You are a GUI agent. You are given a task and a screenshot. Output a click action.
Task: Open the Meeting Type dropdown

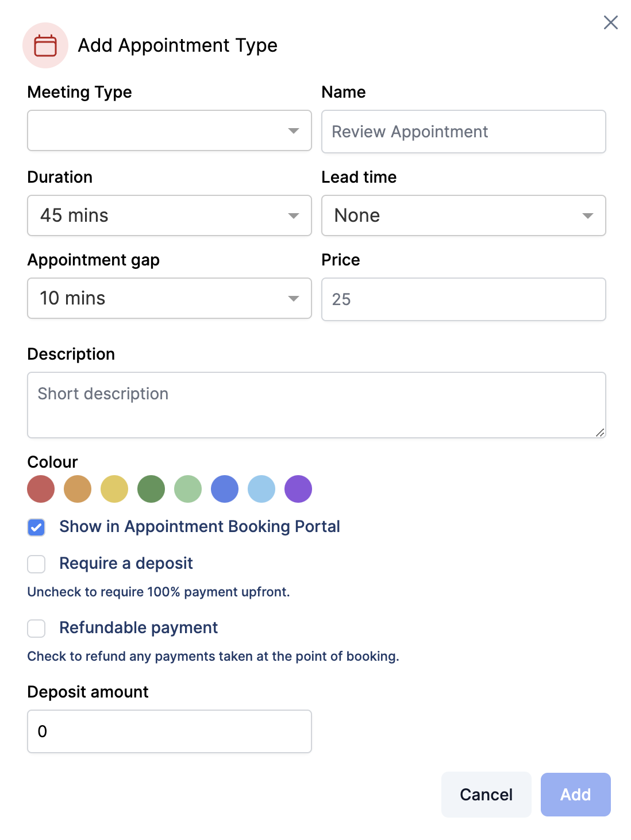[x=170, y=131]
